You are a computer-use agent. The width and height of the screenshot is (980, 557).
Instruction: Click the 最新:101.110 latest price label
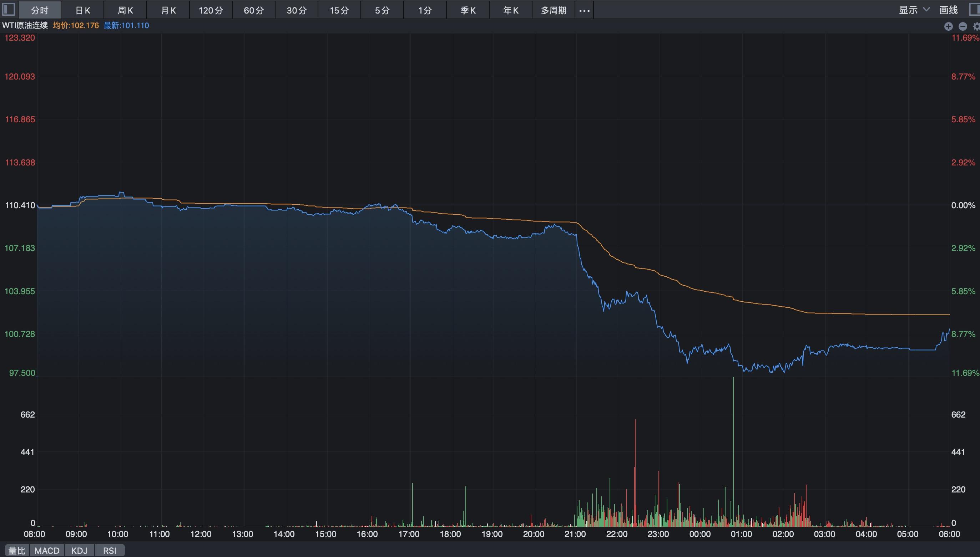(126, 26)
